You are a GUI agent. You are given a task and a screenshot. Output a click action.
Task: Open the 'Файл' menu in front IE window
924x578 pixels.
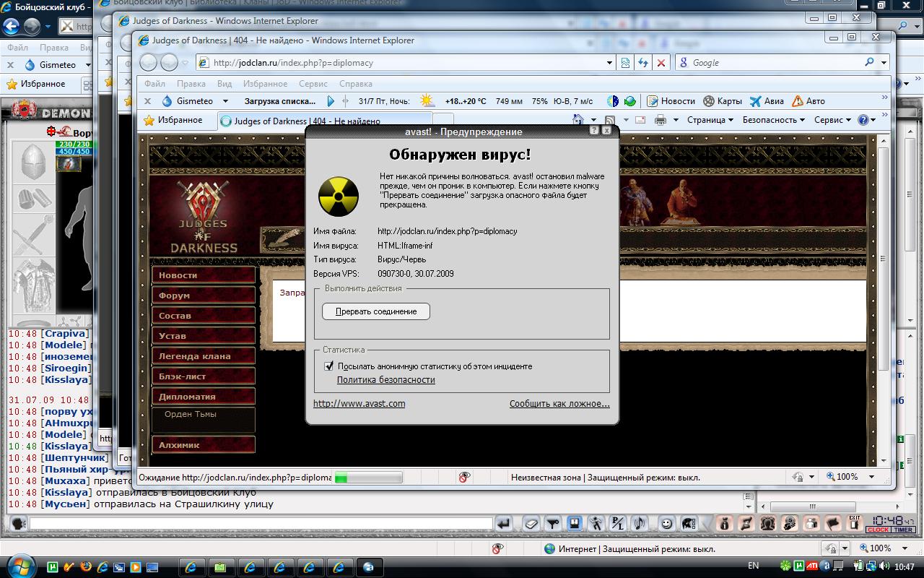154,84
